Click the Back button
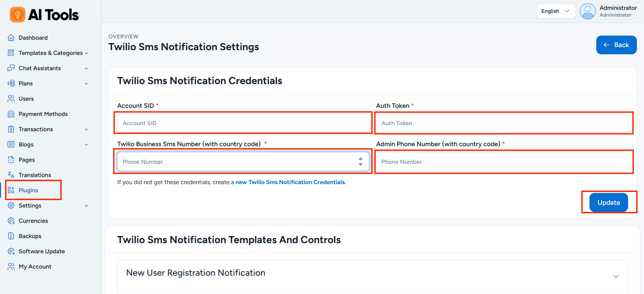This screenshot has height=294, width=644. [x=616, y=45]
